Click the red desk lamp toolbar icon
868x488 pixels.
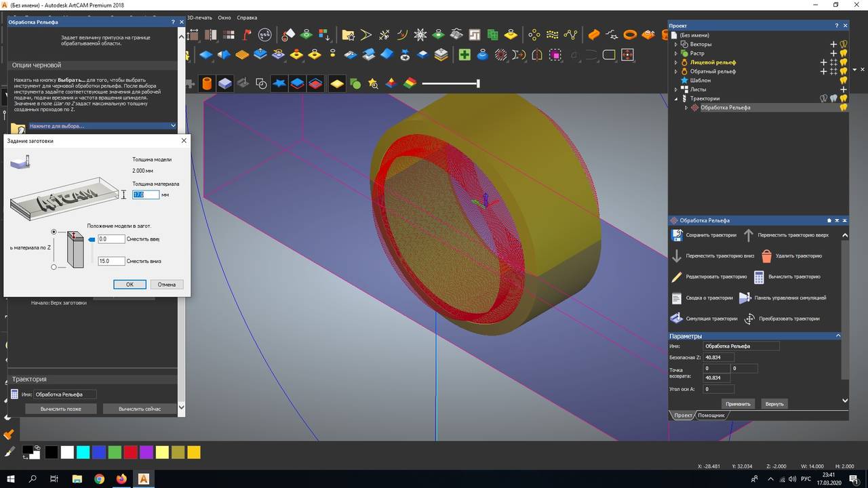tap(247, 35)
